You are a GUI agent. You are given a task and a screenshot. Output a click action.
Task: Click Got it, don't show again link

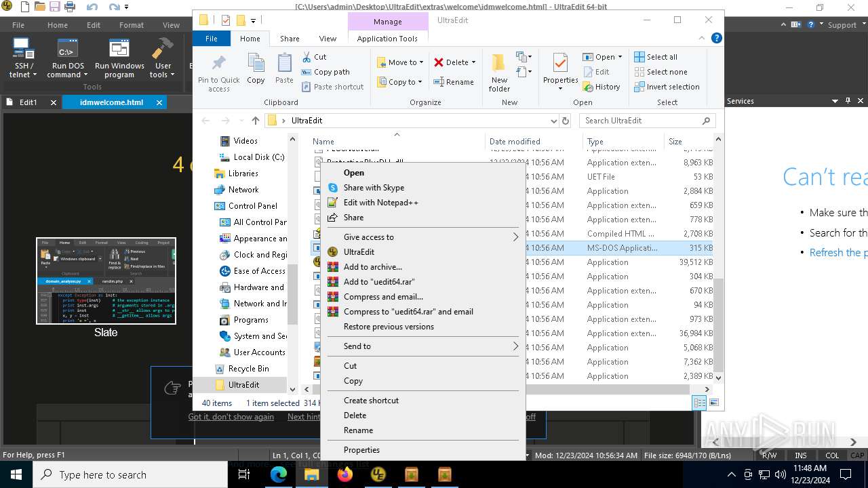(x=231, y=417)
